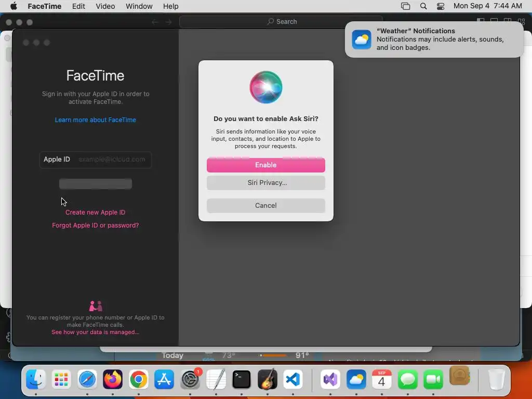The width and height of the screenshot is (532, 399).
Task: Open Visual Studio Code from the Dock
Action: (x=293, y=379)
